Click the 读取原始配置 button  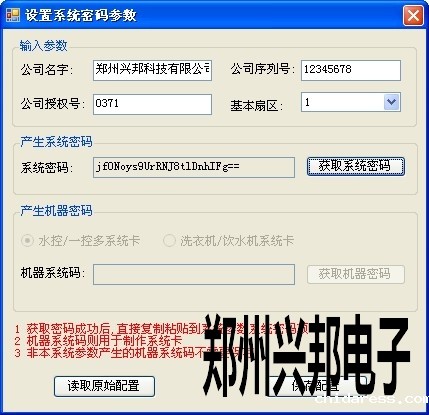pos(104,386)
